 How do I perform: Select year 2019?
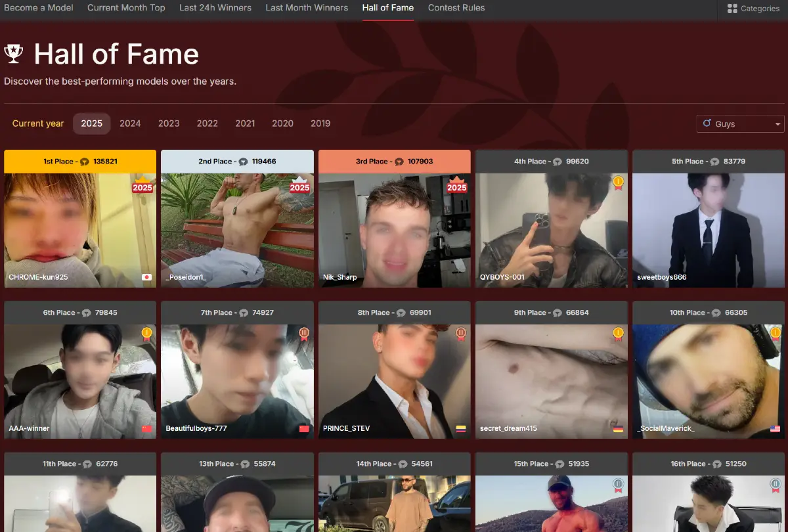point(320,123)
